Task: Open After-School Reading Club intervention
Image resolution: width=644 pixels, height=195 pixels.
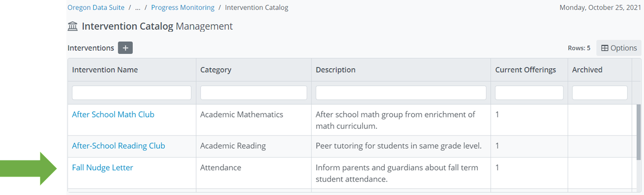Action: [x=118, y=146]
